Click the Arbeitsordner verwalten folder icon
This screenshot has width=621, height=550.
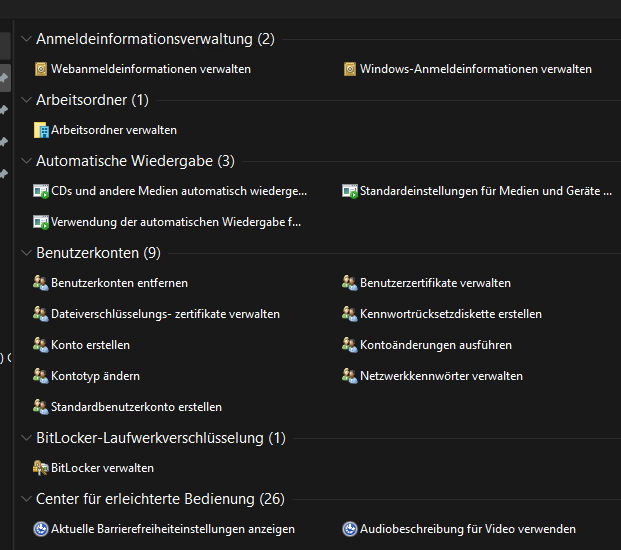tap(41, 130)
